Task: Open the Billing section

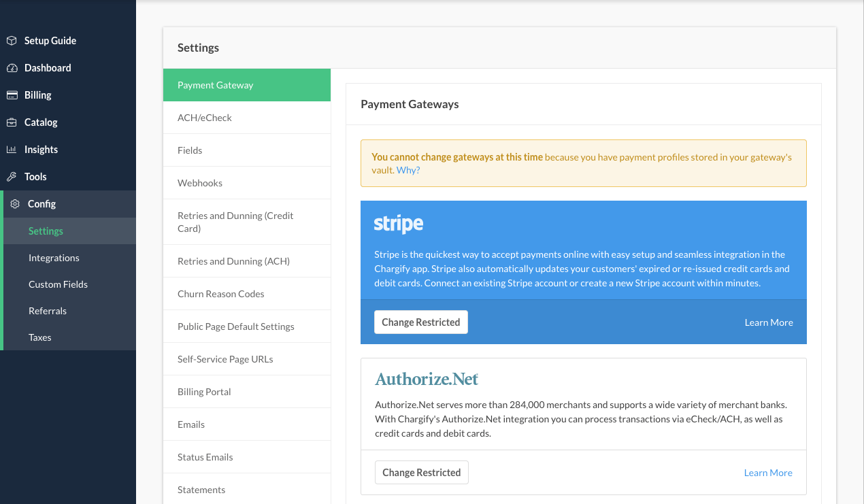Action: click(68, 95)
